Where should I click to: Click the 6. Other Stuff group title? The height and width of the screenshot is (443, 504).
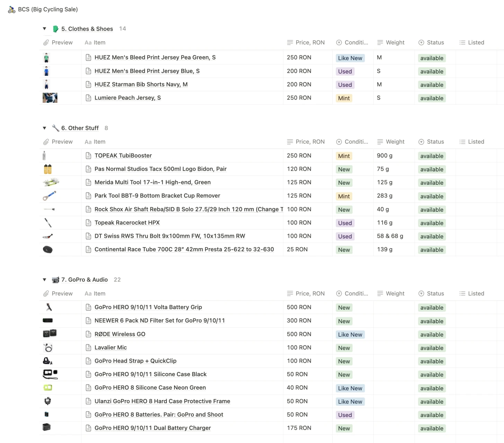(x=80, y=128)
